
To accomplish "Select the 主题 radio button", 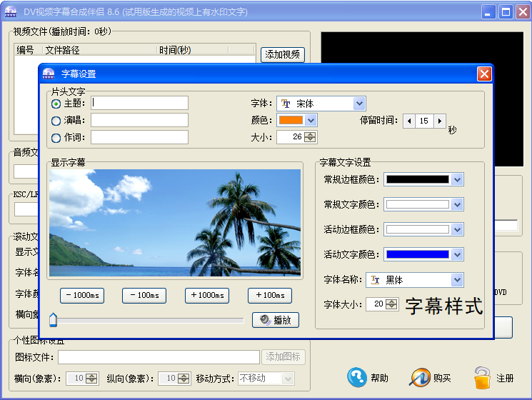I will (x=56, y=104).
